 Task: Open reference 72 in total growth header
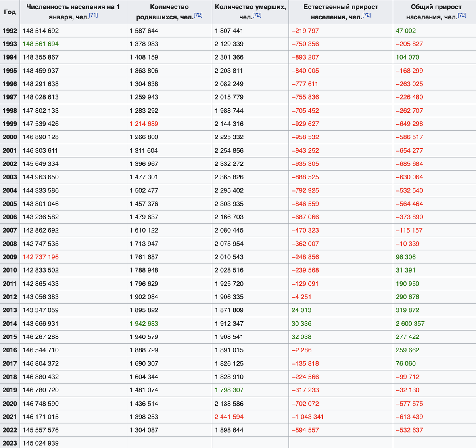point(462,15)
